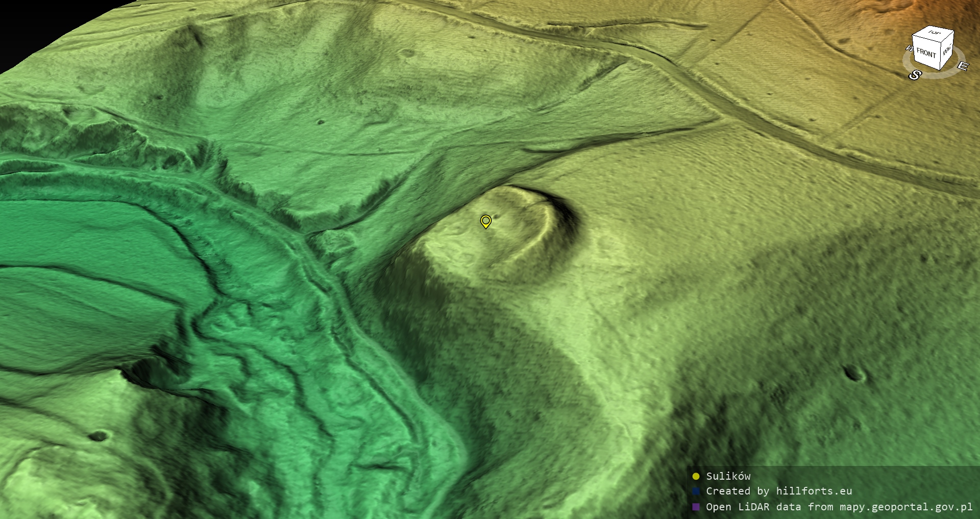Click the purple square legend marker

click(696, 507)
